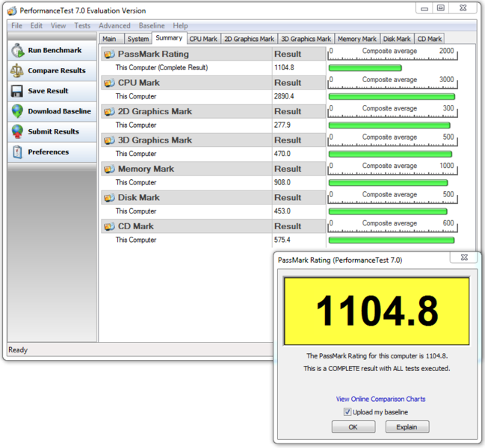The image size is (485, 448).
Task: Switch to the System tab
Action: pyautogui.click(x=138, y=39)
